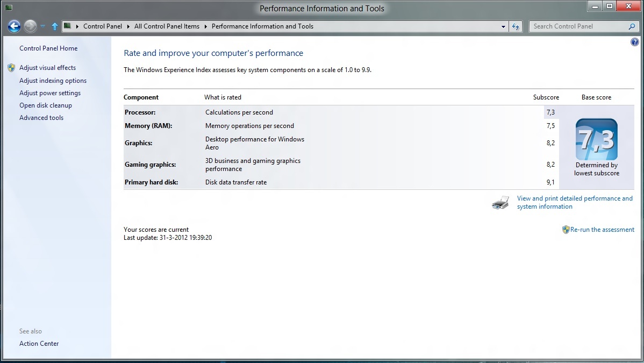Click the Processor row label
Screen dimensions: 644x363
[x=140, y=112]
